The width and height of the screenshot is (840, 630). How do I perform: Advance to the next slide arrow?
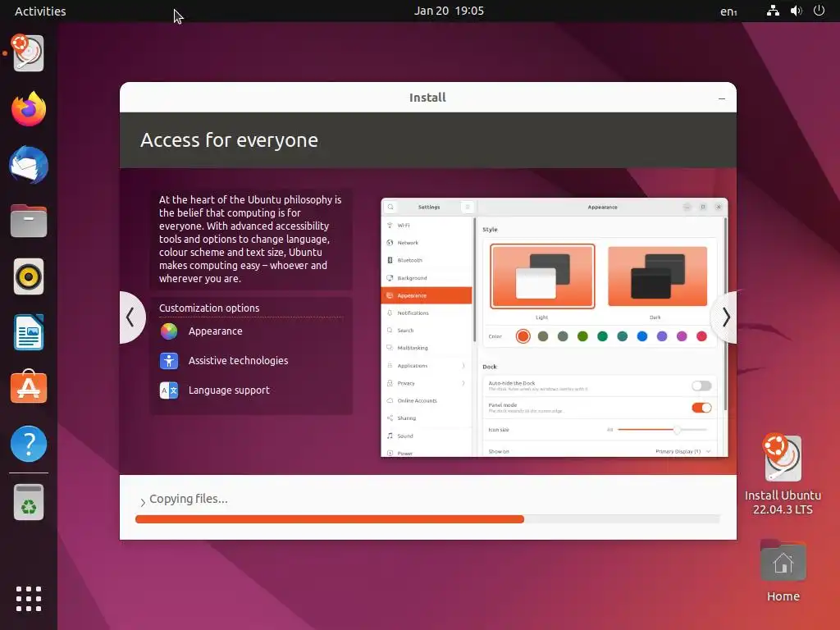(725, 317)
